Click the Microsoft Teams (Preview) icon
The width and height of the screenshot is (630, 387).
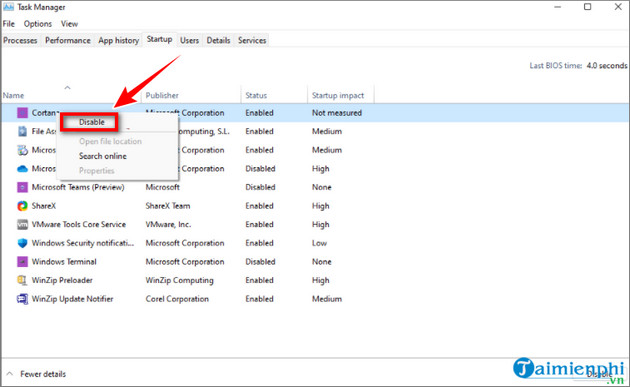(x=22, y=187)
